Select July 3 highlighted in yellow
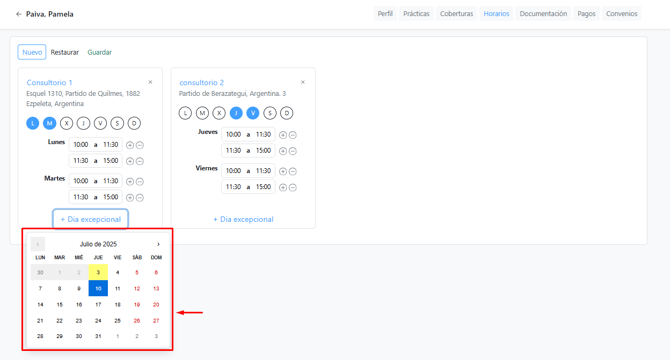The width and height of the screenshot is (670, 360). (x=98, y=272)
